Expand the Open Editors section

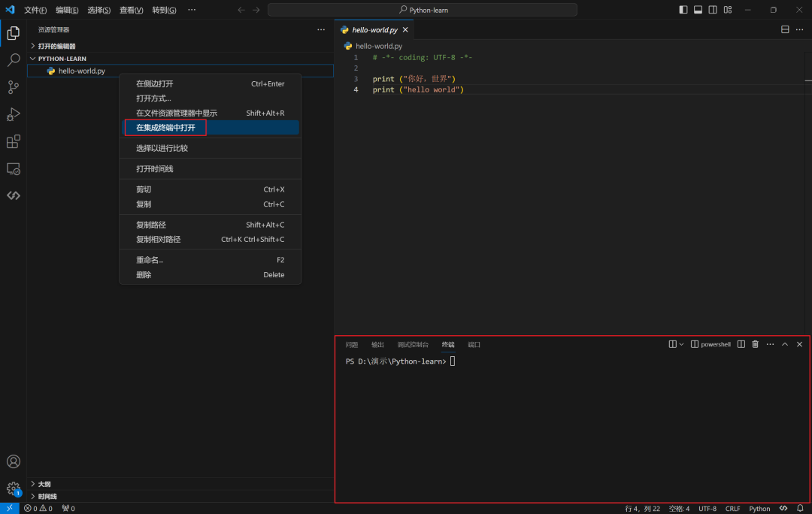(x=180, y=46)
